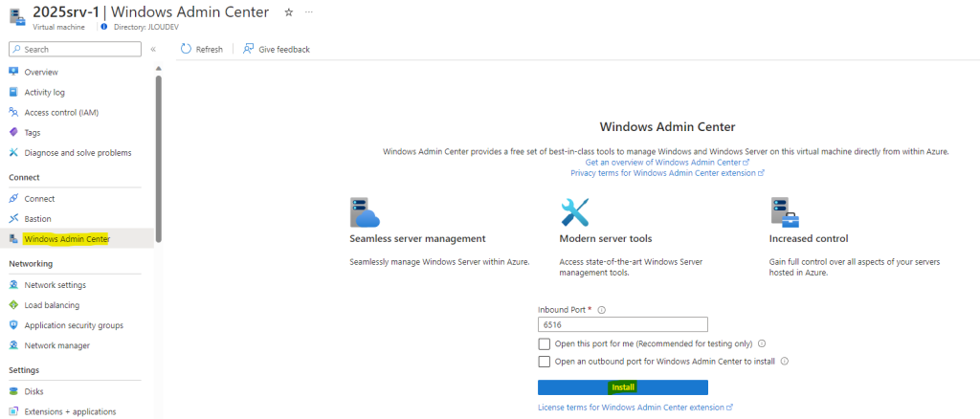Click the Network manager icon
The width and height of the screenshot is (980, 419).
[x=13, y=345]
